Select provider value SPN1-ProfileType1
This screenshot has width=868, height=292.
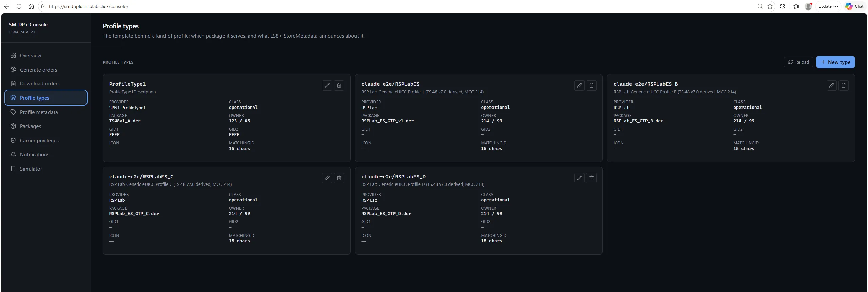[x=127, y=108]
